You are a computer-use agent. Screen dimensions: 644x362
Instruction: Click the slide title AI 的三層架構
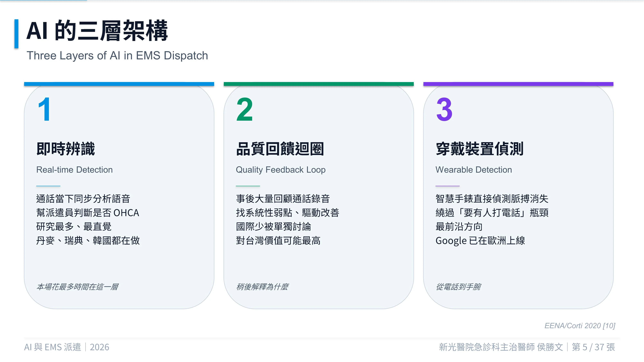(97, 30)
